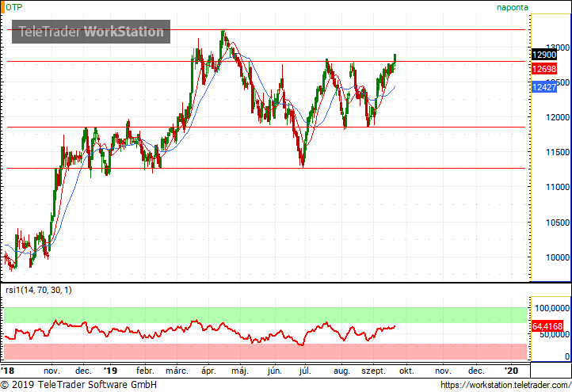Click the 50,0000 RSI axis label
The height and width of the screenshot is (392, 572).
pyautogui.click(x=555, y=334)
